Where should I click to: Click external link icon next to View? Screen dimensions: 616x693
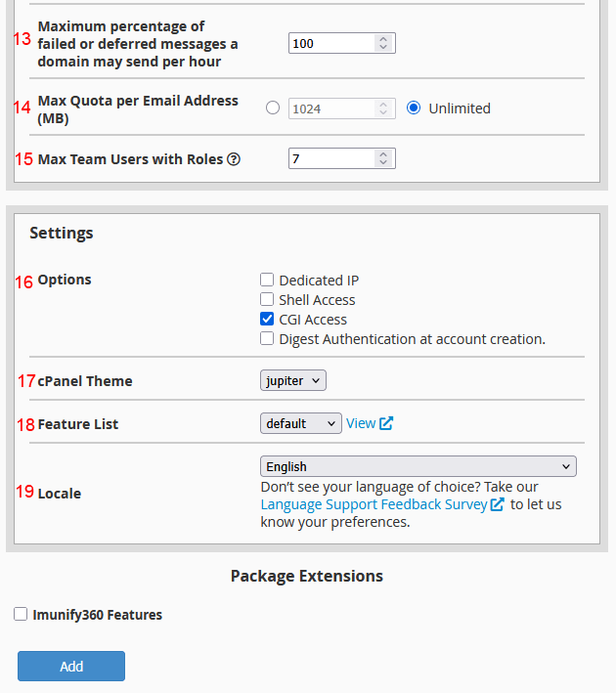coord(386,423)
